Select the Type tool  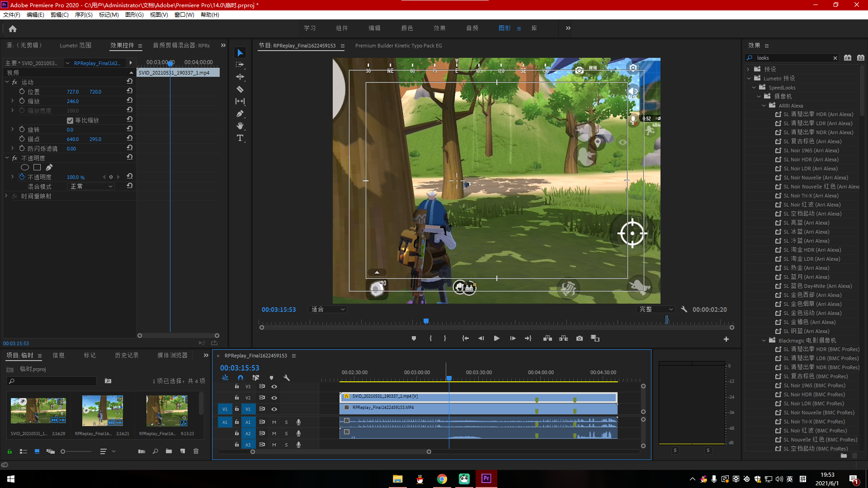click(x=240, y=138)
